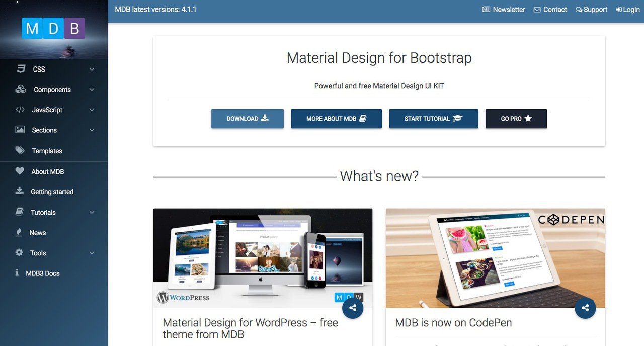Screen dimensions: 644x346
Task: Click the CSS3 shield icon
Action: [21, 69]
